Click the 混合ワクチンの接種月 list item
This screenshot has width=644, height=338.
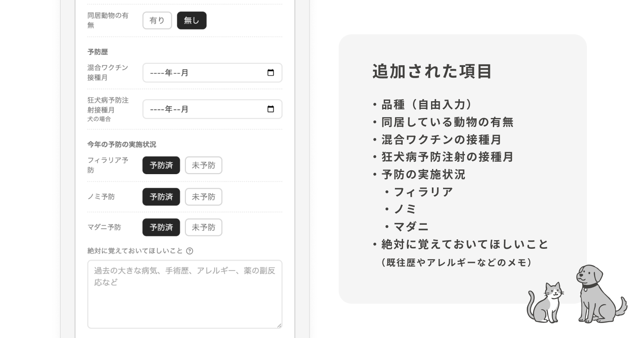point(437,140)
